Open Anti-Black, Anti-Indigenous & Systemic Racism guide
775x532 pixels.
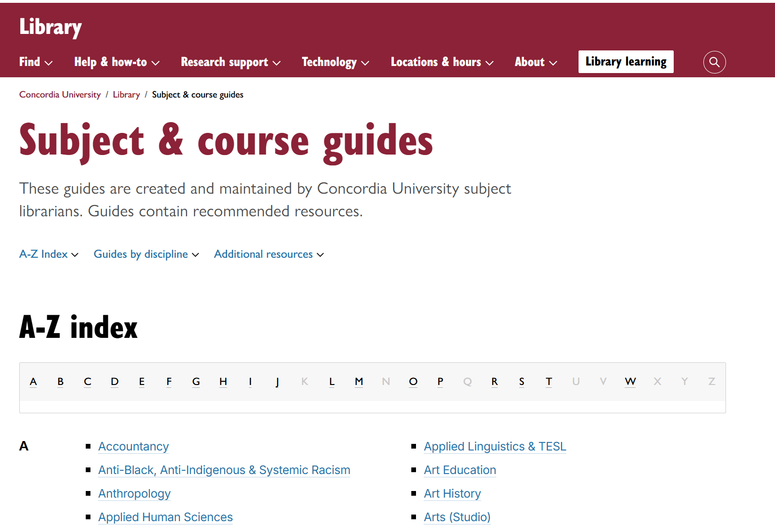(x=224, y=470)
